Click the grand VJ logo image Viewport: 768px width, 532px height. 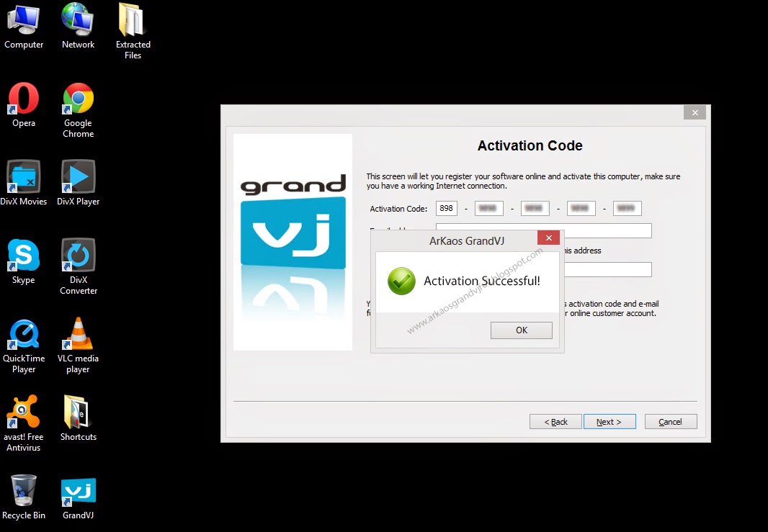293,242
